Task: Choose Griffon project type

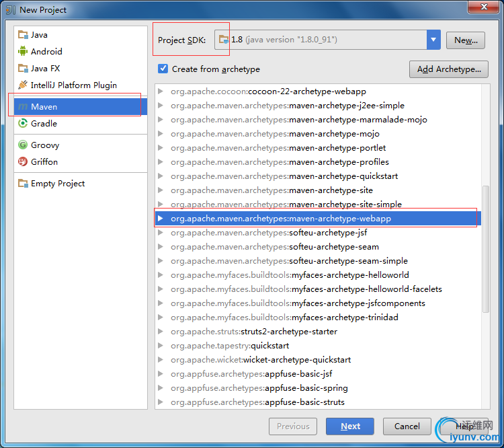Action: (x=81, y=161)
